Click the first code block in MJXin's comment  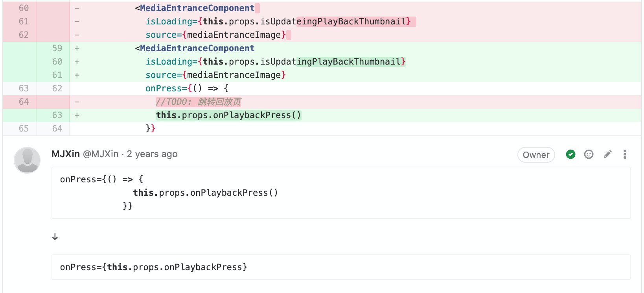[x=340, y=193]
